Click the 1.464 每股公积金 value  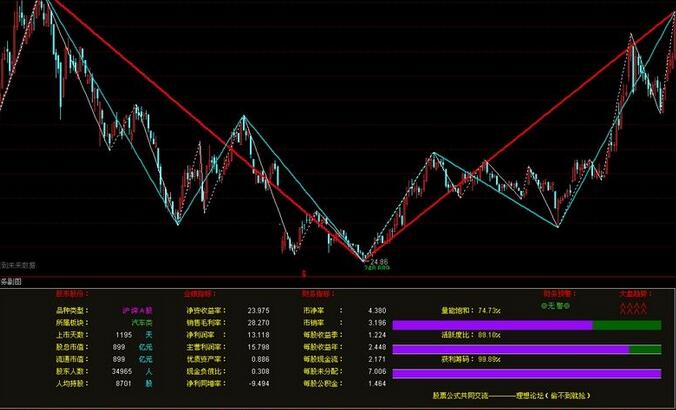point(377,383)
